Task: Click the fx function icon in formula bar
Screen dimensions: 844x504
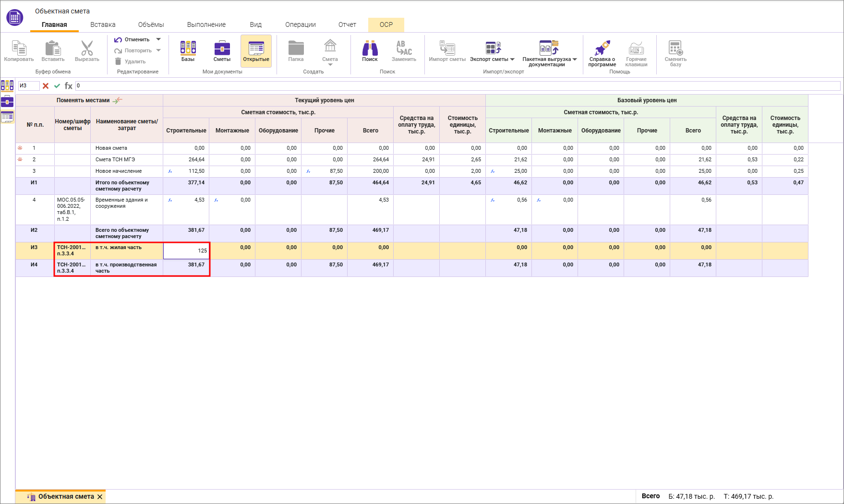Action: coord(69,86)
